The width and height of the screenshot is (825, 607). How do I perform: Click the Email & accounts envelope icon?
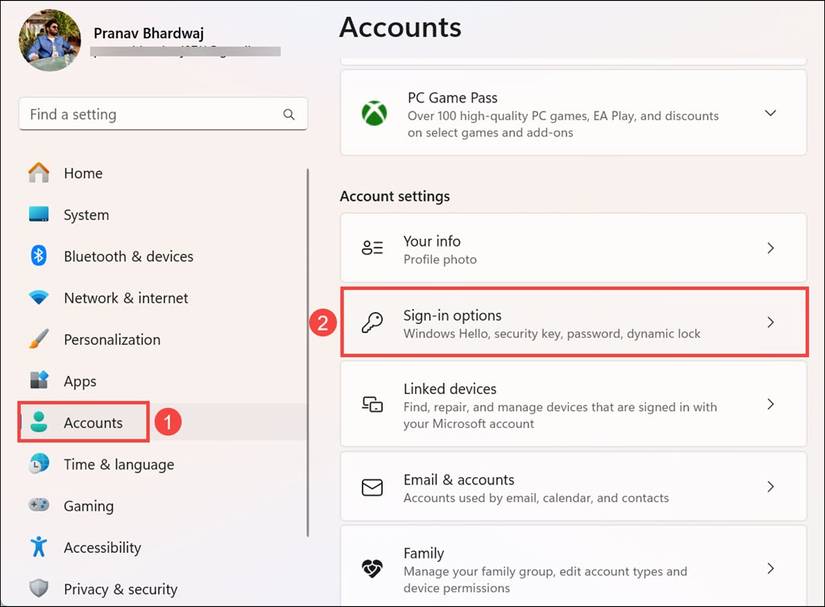tap(372, 487)
